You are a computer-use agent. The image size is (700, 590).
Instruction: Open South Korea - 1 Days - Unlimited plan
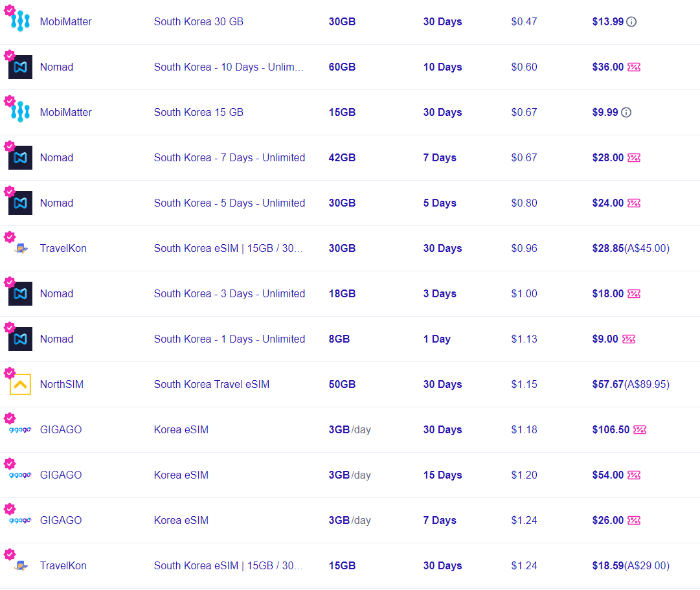pos(229,339)
